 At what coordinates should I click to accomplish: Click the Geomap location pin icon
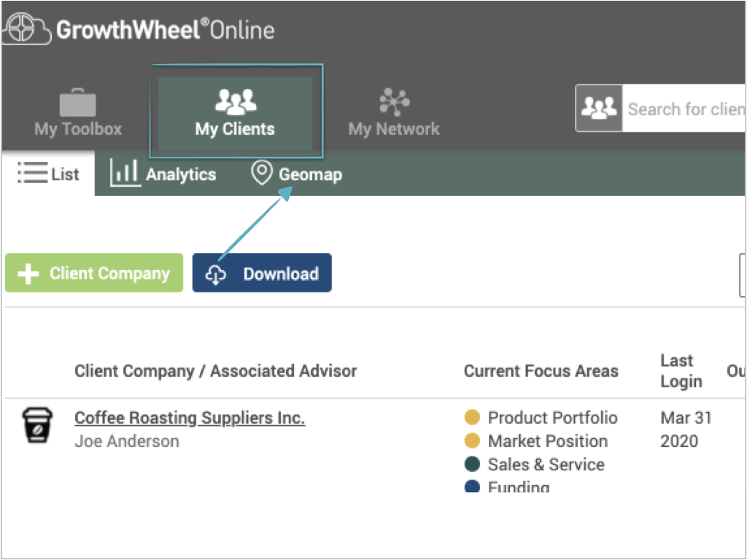point(262,173)
